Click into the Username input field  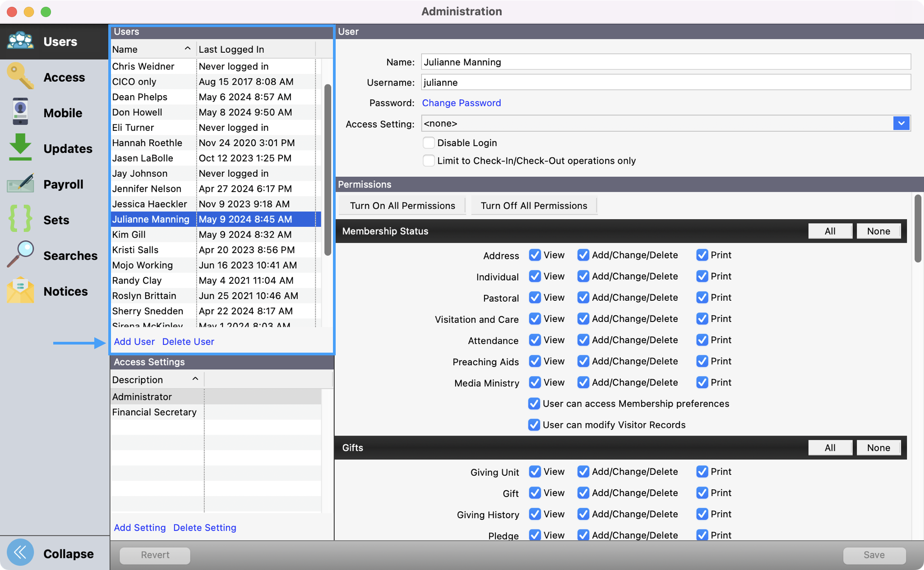coord(665,83)
